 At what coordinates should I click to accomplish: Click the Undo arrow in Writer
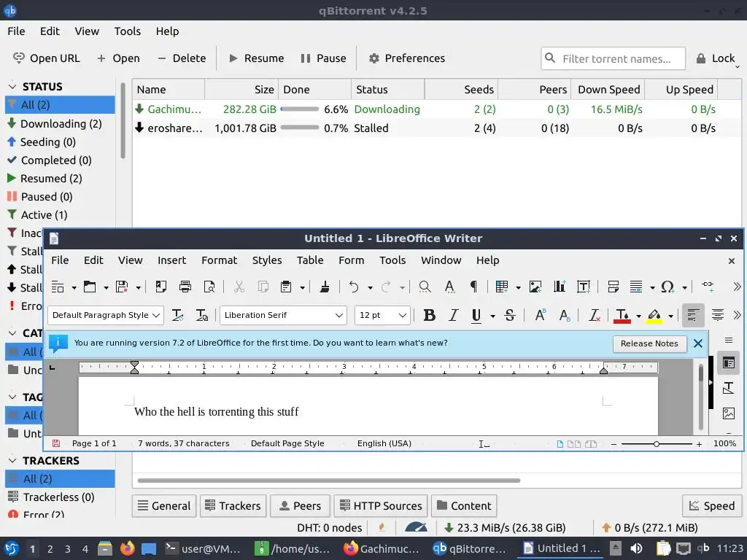(354, 287)
